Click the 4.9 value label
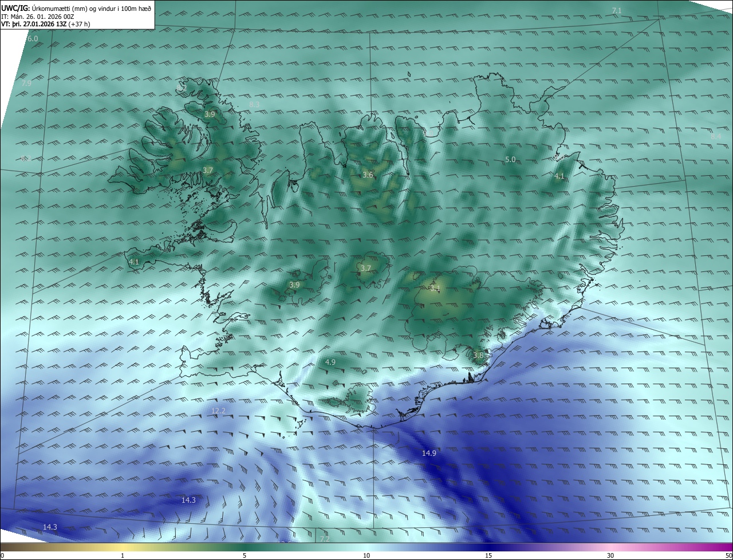The image size is (733, 560). pyautogui.click(x=330, y=362)
